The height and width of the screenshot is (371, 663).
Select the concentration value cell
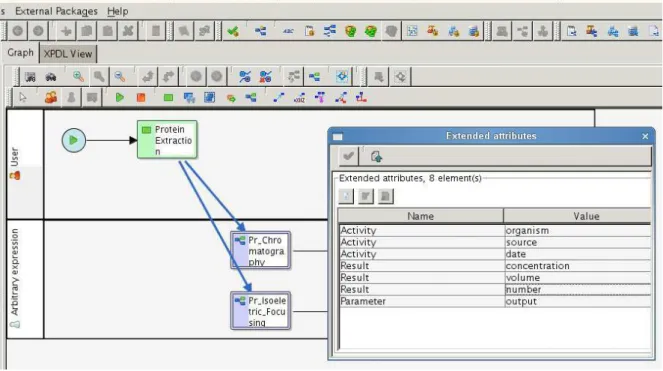578,266
